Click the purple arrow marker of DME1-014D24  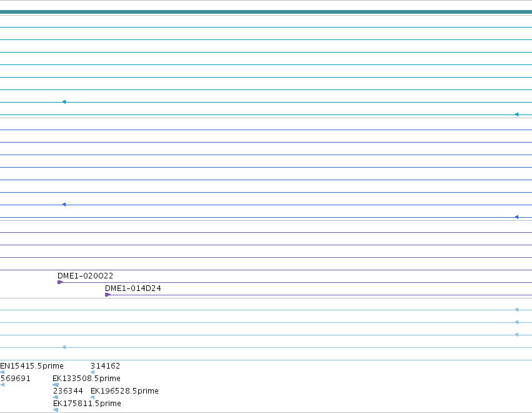[x=108, y=295]
